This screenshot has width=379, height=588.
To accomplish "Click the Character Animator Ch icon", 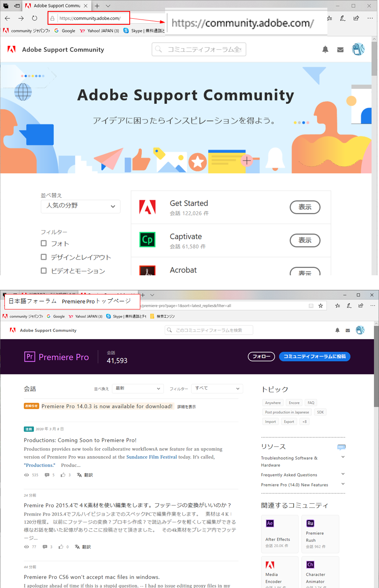I will (310, 565).
